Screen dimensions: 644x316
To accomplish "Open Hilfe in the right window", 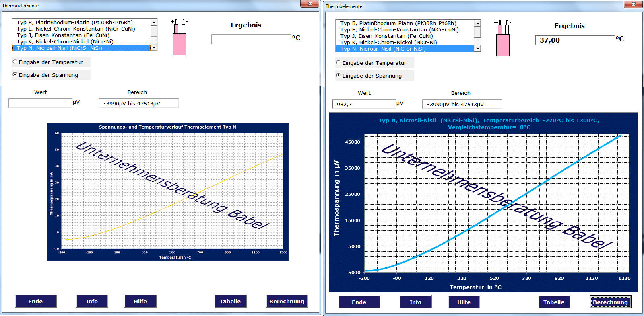I will (x=464, y=302).
